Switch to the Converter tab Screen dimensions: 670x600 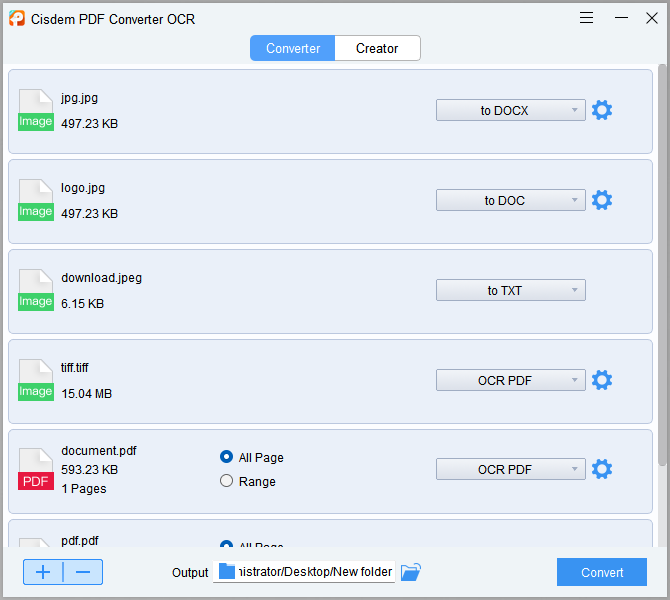pos(293,48)
